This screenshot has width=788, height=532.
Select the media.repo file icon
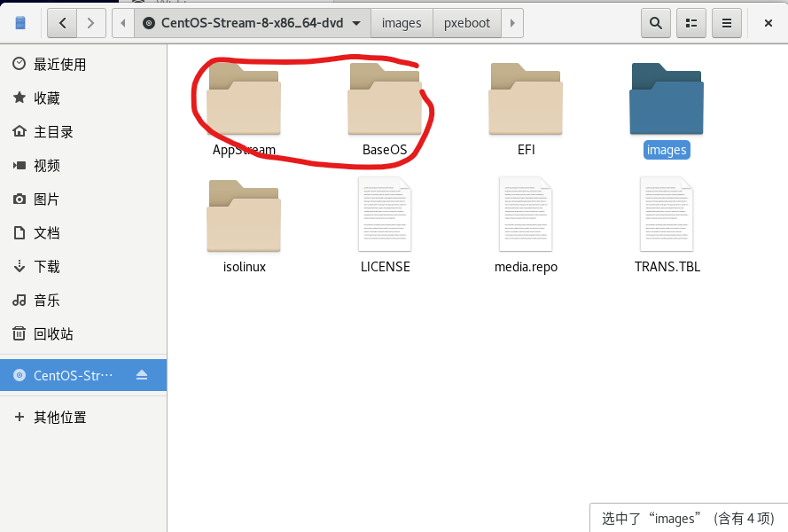[x=526, y=215]
